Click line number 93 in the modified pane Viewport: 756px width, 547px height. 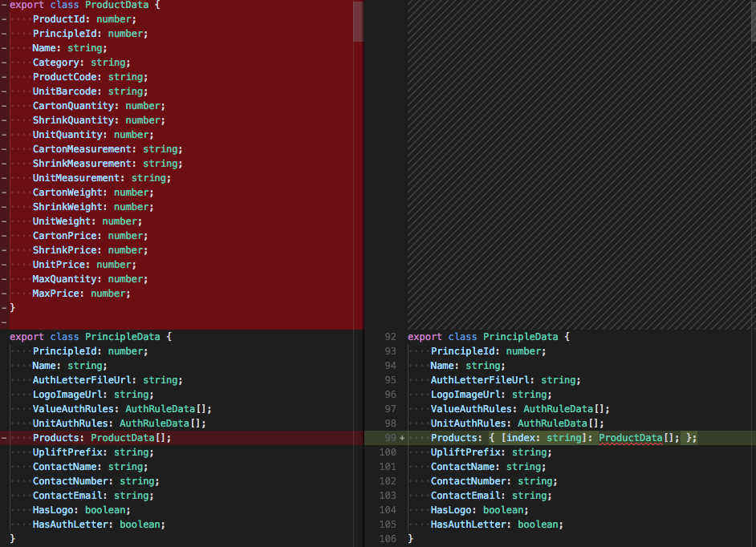(x=391, y=351)
